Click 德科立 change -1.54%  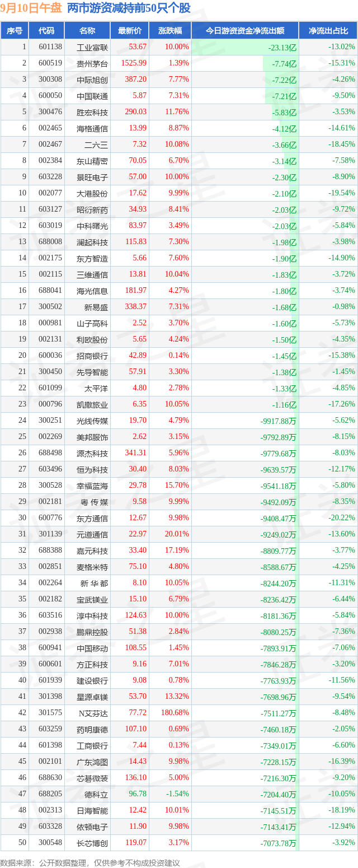tap(178, 794)
